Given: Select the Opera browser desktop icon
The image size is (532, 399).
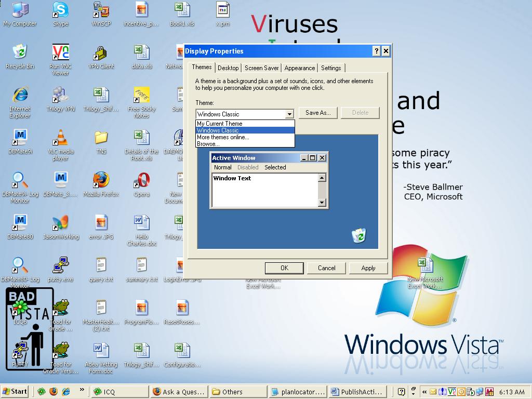Looking at the screenshot, I should point(142,184).
